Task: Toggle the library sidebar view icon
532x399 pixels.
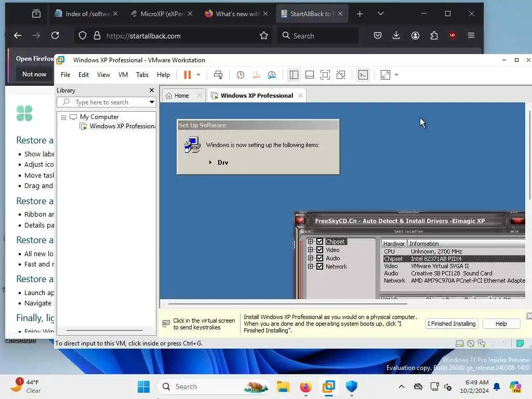Action: point(294,75)
